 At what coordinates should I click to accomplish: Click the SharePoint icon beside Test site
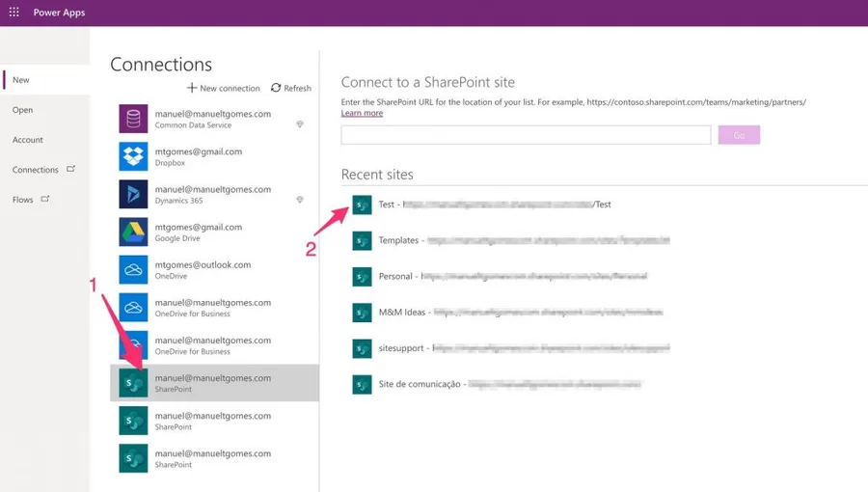(362, 205)
